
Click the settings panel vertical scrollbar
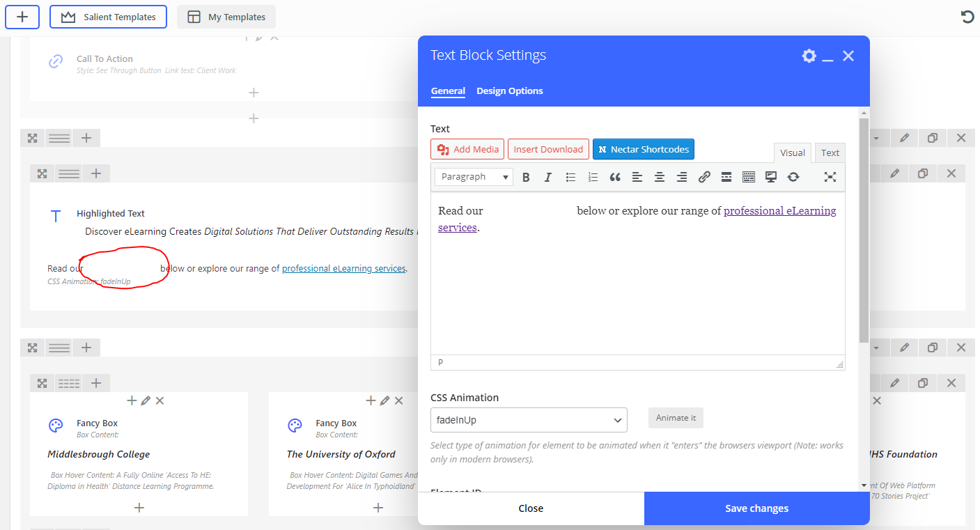864,230
